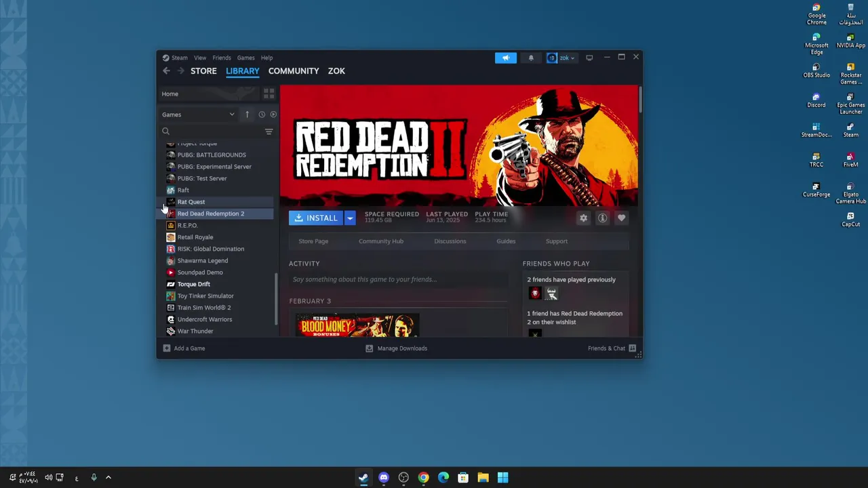Click the blue INSTALL button
This screenshot has height=488, width=868.
(316, 218)
